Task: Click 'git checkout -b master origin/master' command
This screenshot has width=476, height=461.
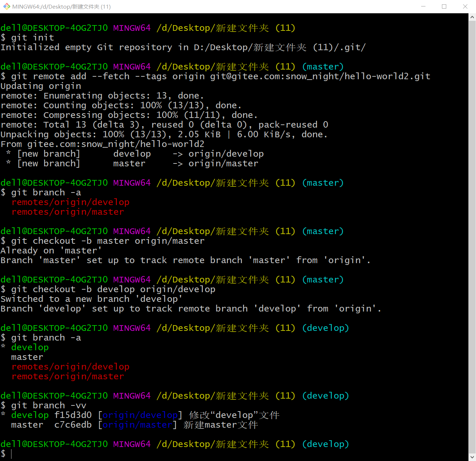Action: [103, 241]
